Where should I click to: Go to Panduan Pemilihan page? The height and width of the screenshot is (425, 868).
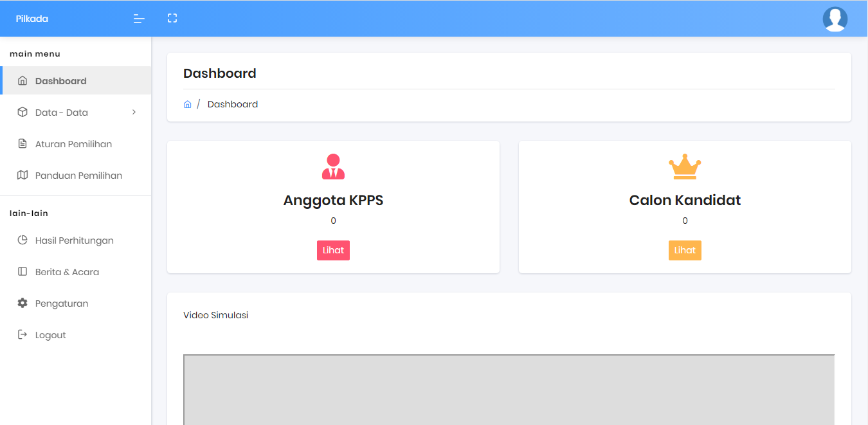coord(78,176)
